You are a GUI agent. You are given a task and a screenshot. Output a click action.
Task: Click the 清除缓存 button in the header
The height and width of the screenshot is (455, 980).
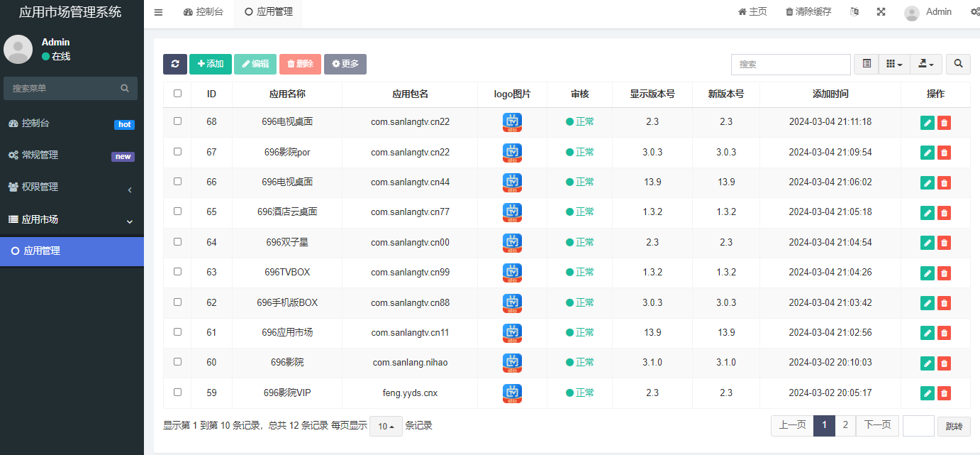click(808, 11)
